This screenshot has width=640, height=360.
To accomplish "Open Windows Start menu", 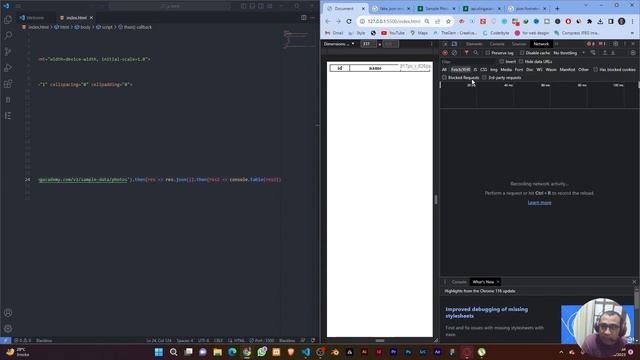I will tap(159, 352).
